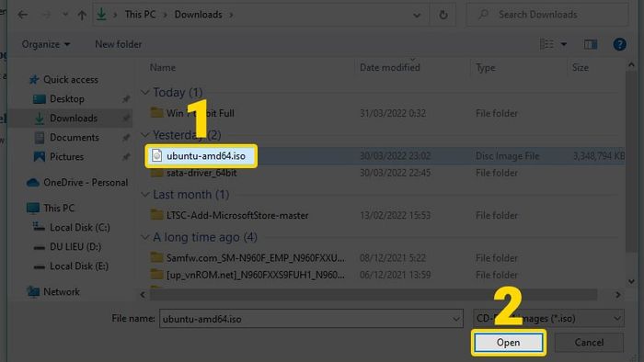Collapse the A long time ago group

coord(144,237)
